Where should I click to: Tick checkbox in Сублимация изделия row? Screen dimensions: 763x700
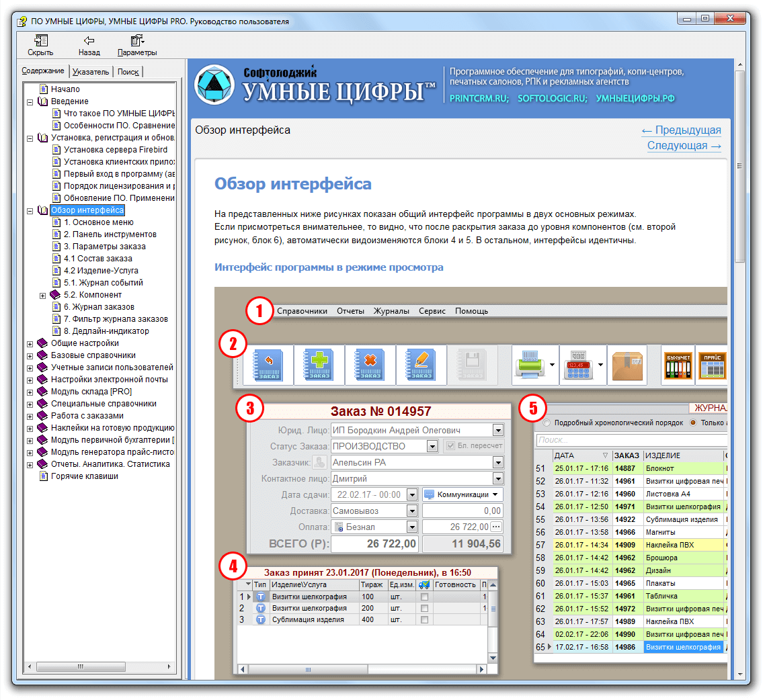pyautogui.click(x=424, y=620)
